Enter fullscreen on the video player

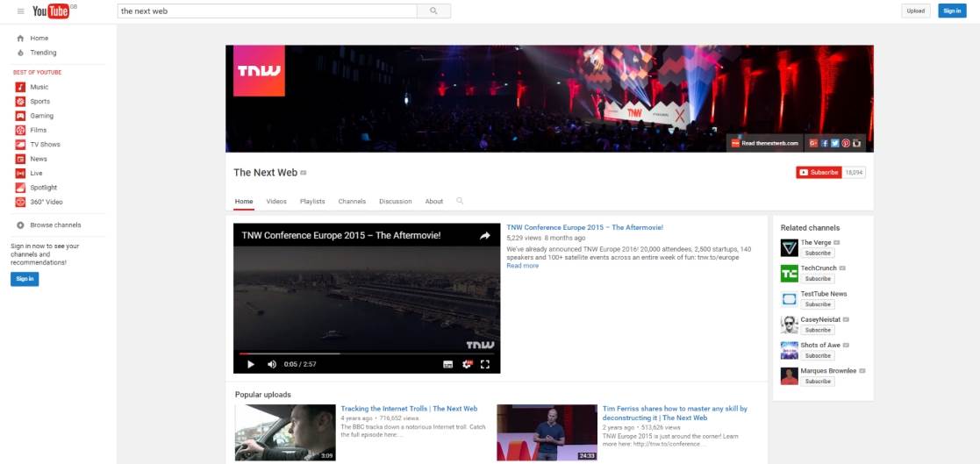coord(485,364)
